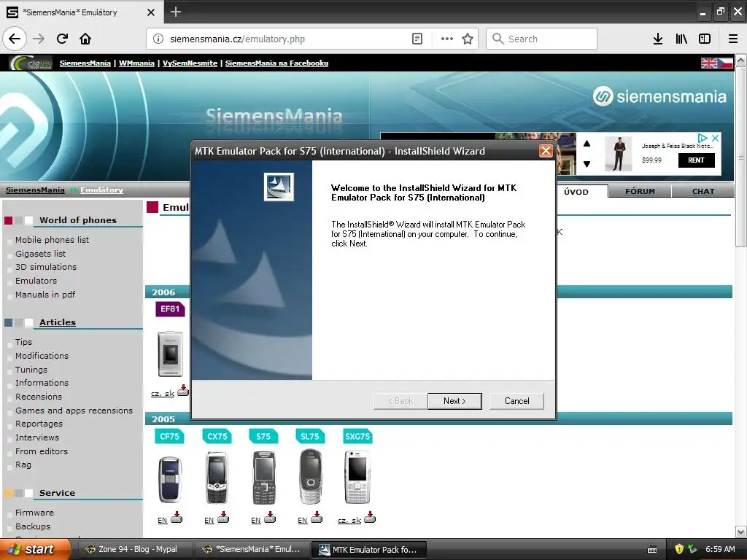Show next ad with down arrow
The image size is (747, 560).
(x=587, y=164)
